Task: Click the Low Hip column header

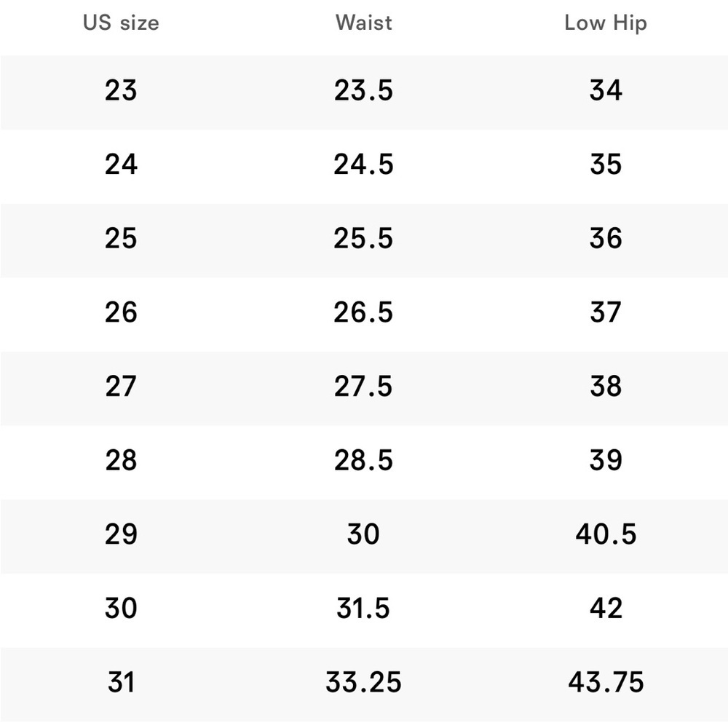Action: pyautogui.click(x=606, y=23)
